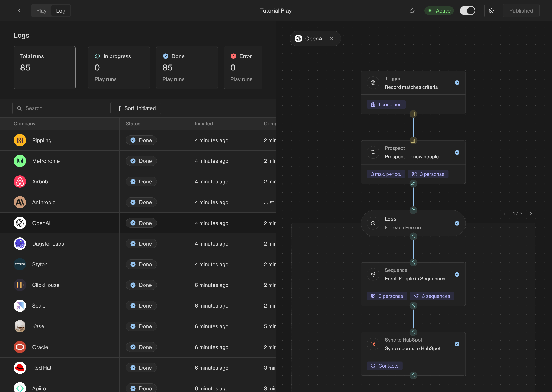Remove the OpenAI filter chip
The image size is (552, 392).
332,39
